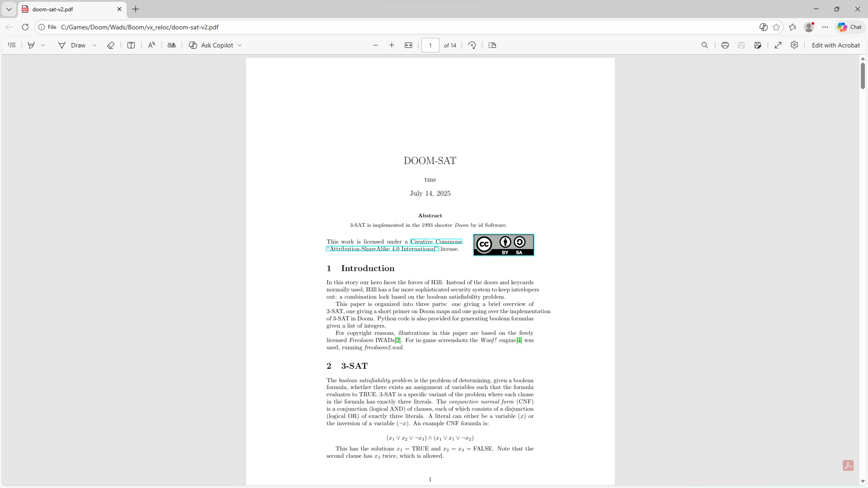Toggle Fit to width page view
Image resolution: width=868 pixels, height=488 pixels.
coord(408,45)
